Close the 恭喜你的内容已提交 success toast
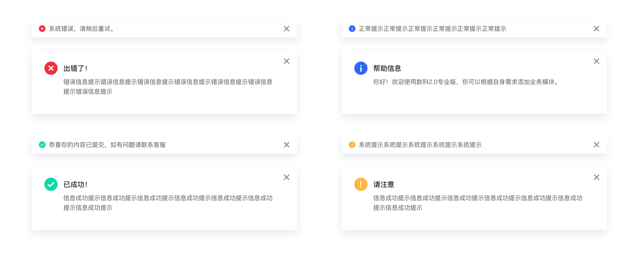This screenshot has height=256, width=644. pos(286,145)
